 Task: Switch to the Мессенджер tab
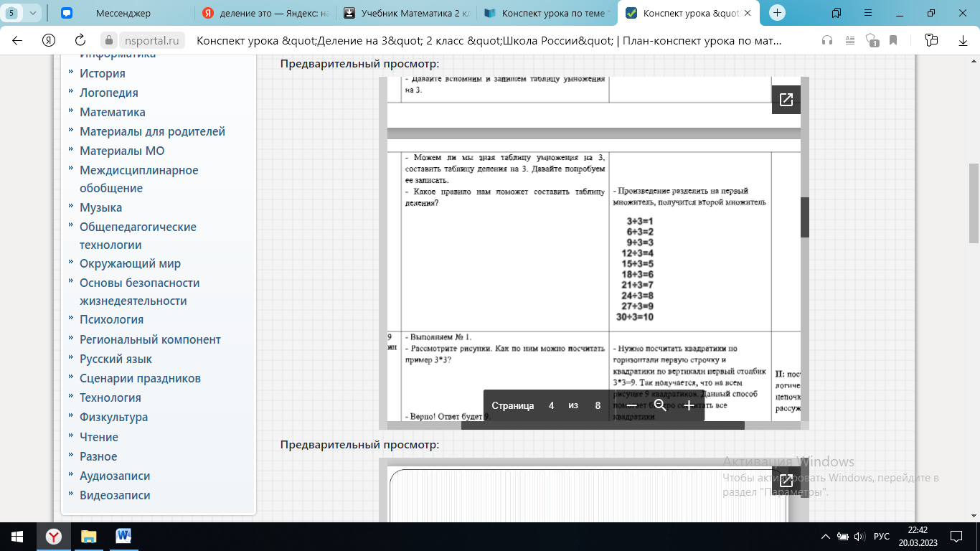tap(122, 13)
